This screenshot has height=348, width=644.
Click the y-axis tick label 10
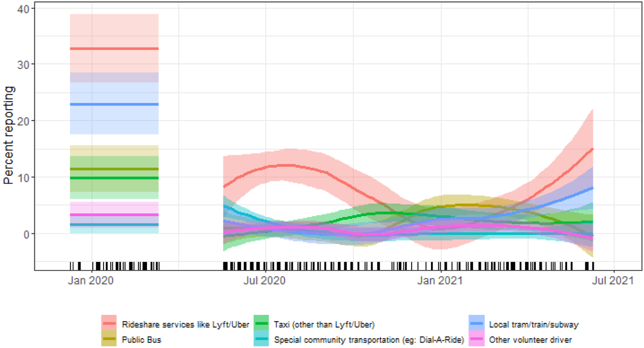click(24, 178)
